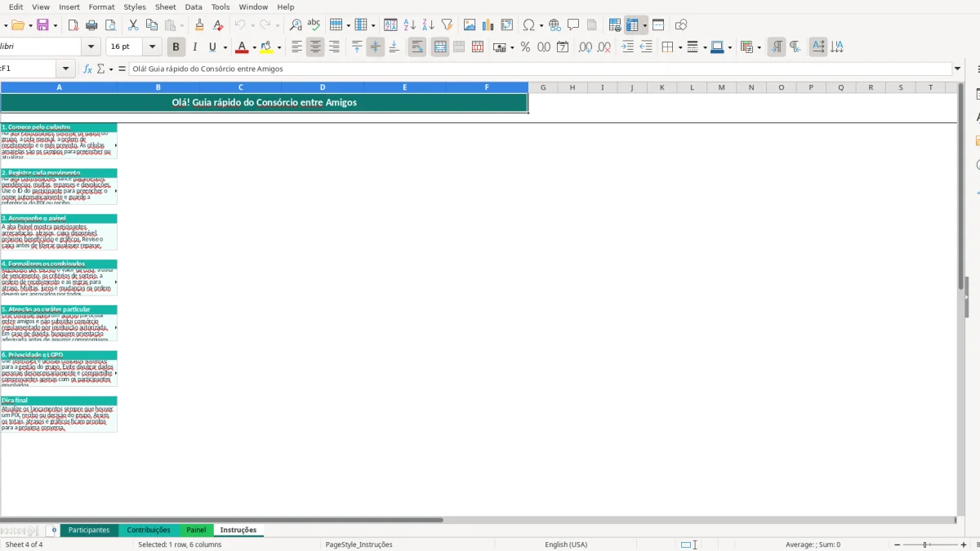Define the print area
Screen dimensions: 980x551
pyautogui.click(x=615, y=25)
